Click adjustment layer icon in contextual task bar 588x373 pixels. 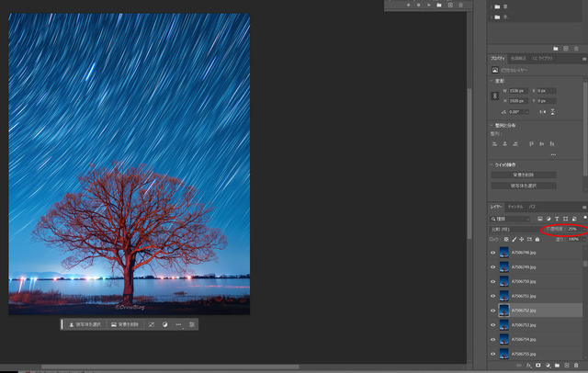click(x=165, y=324)
